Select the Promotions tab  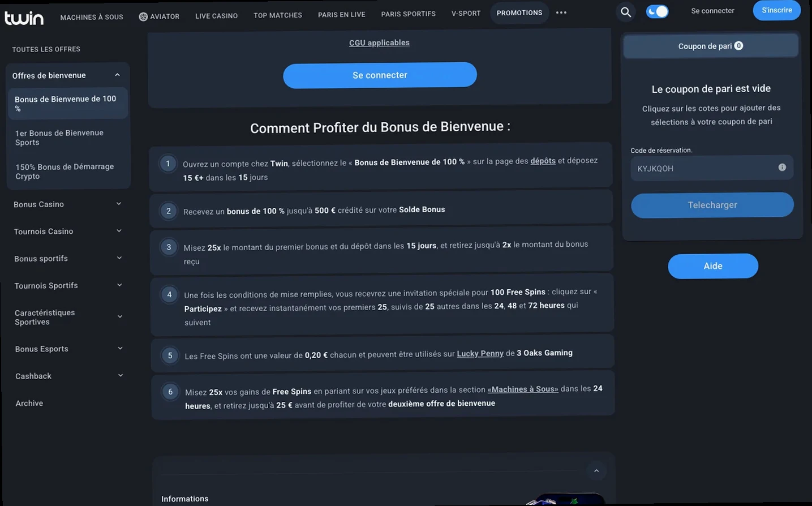[519, 12]
